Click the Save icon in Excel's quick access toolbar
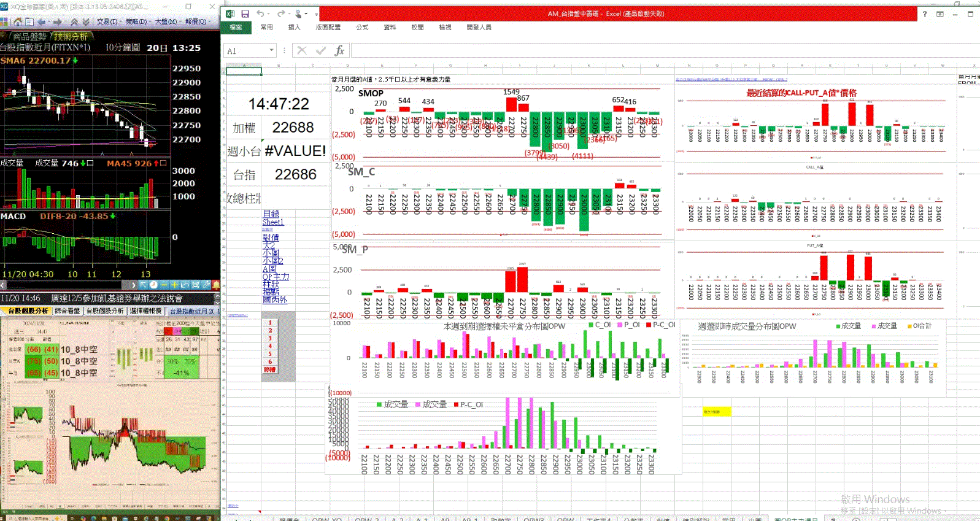 245,14
